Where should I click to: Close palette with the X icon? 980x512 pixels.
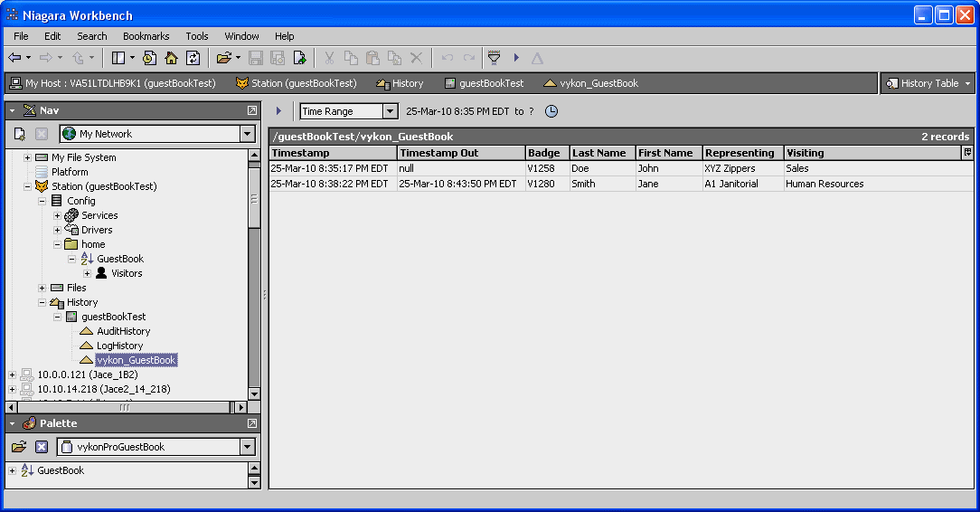tap(42, 447)
